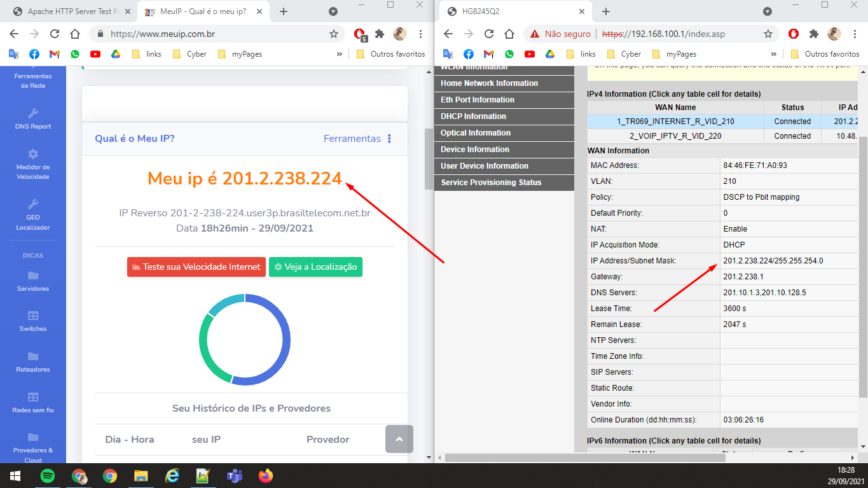Open Optical Information menu item
Image resolution: width=868 pixels, height=488 pixels.
point(504,133)
